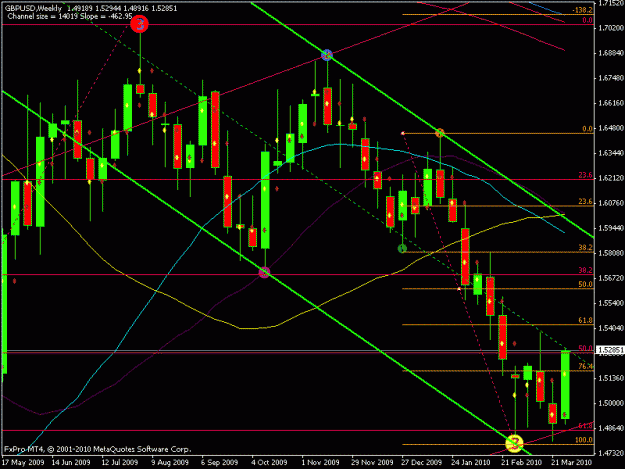
Task: Click the 1 Nov 2009 date label
Action: tap(320, 463)
